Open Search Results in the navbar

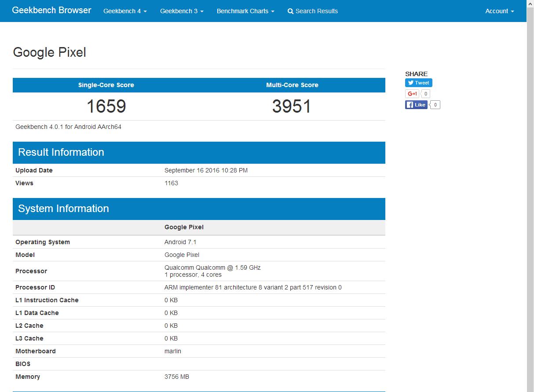coord(313,11)
